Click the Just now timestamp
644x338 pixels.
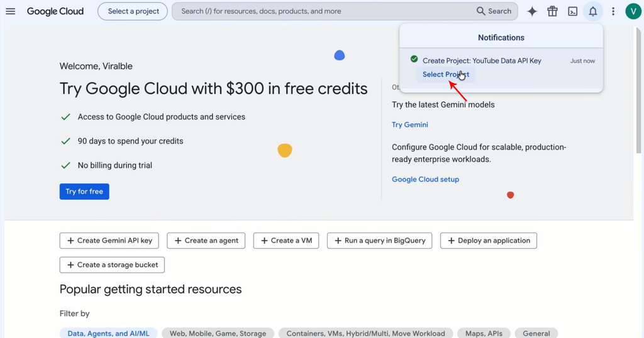point(582,61)
